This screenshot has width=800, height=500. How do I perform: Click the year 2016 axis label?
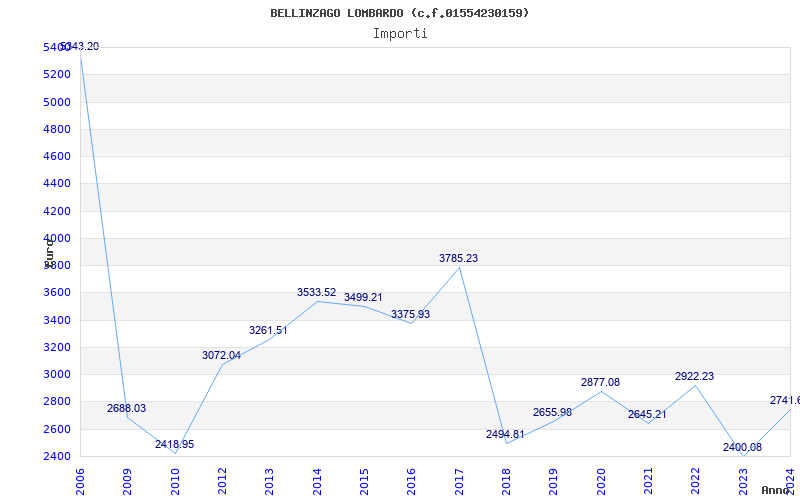(x=412, y=482)
